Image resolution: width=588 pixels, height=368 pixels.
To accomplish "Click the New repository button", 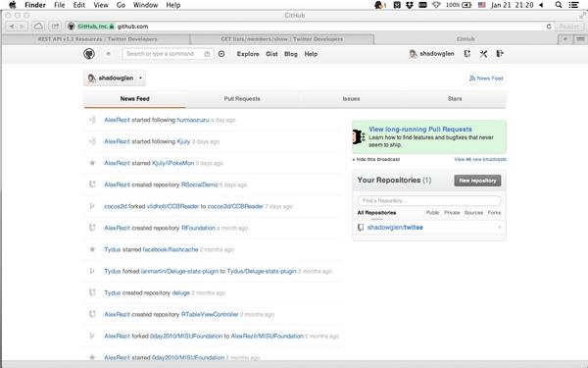I will pyautogui.click(x=477, y=181).
